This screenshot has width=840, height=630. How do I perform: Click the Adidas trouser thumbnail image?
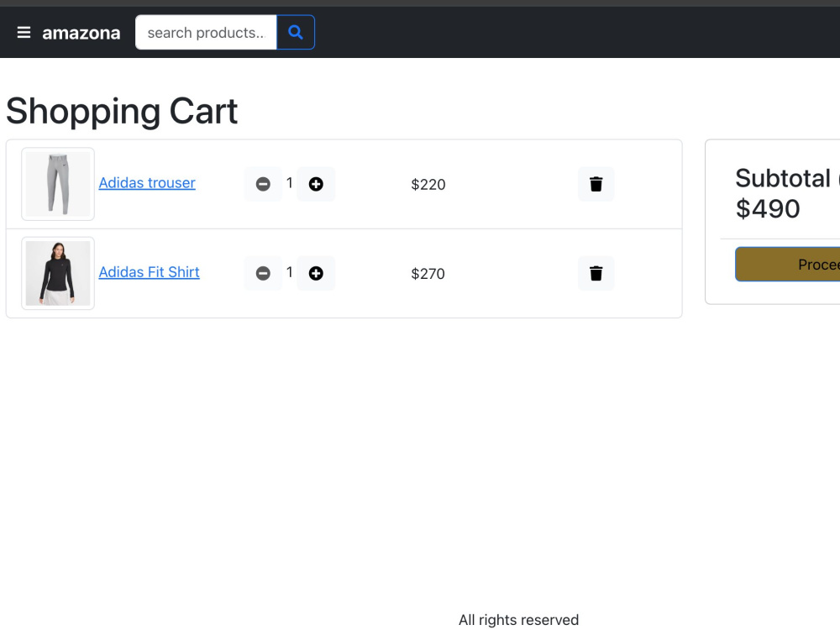58,184
